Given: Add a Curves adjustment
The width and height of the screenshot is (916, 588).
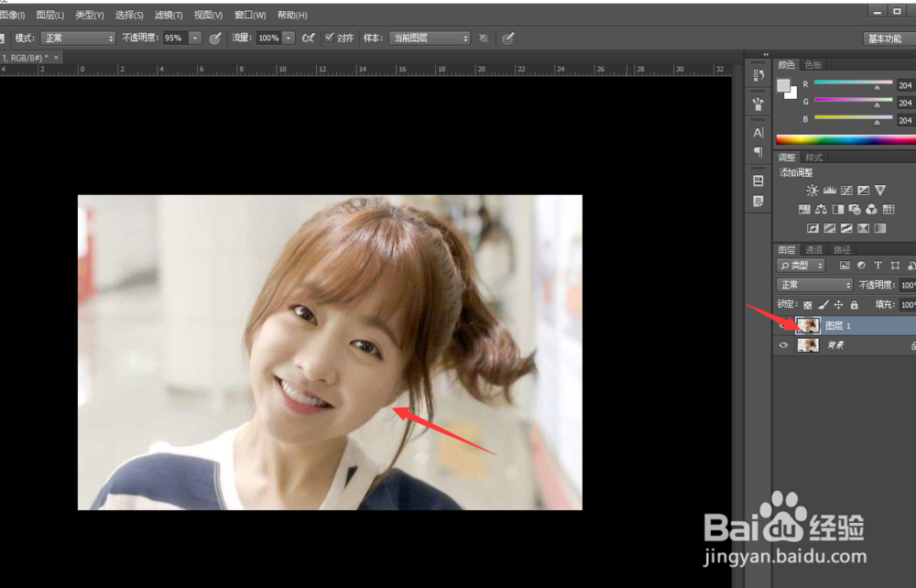Looking at the screenshot, I should [x=846, y=191].
